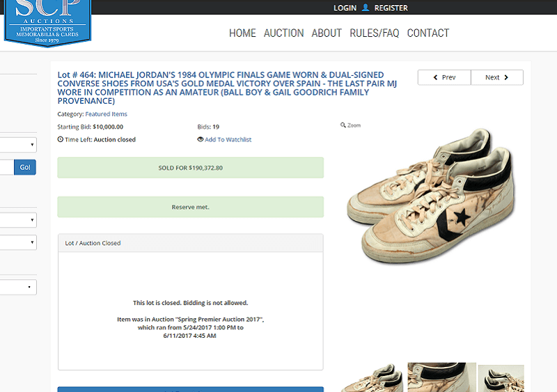Open the REGISTER link

pyautogui.click(x=391, y=8)
